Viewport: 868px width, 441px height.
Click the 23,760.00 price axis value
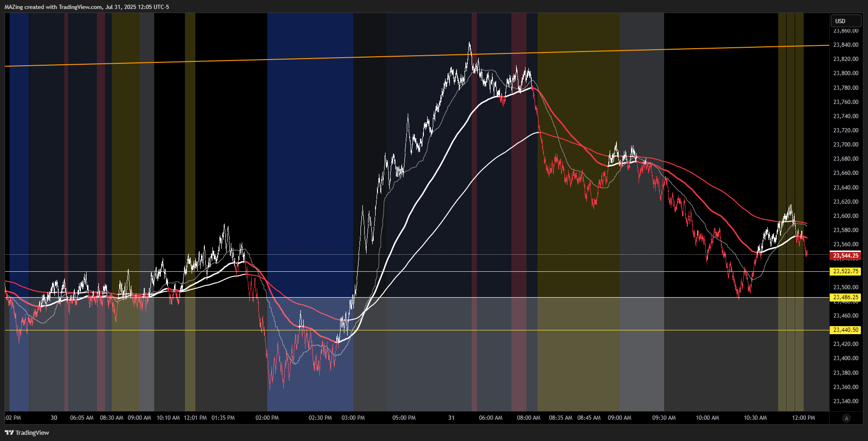coord(846,102)
